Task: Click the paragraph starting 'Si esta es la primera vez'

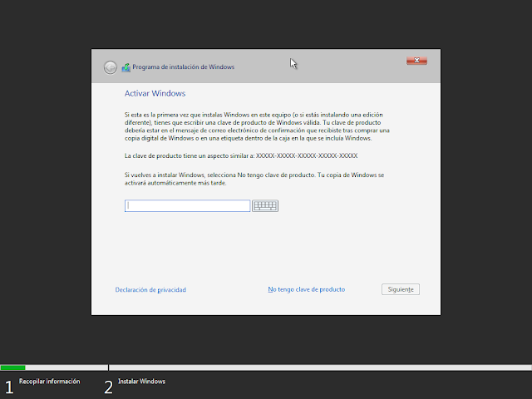Action: point(257,126)
